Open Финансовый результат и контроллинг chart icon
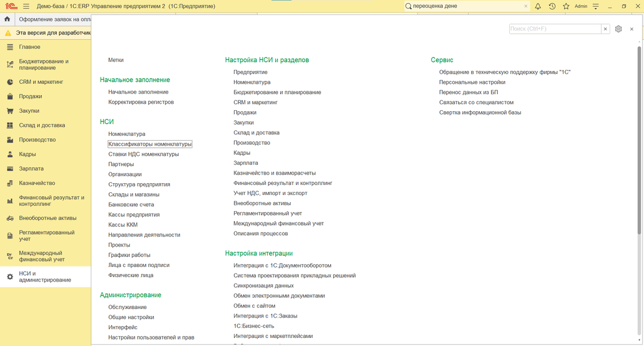The height and width of the screenshot is (346, 644). 9,201
